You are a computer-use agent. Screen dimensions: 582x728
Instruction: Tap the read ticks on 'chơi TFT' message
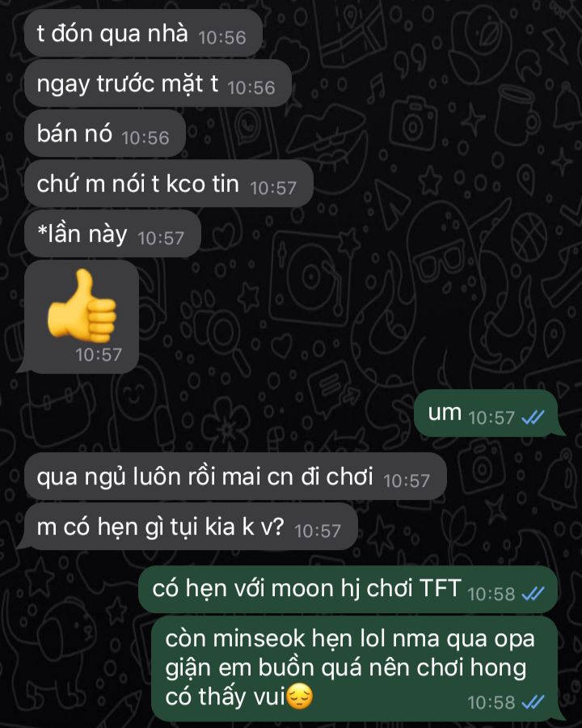pyautogui.click(x=533, y=594)
